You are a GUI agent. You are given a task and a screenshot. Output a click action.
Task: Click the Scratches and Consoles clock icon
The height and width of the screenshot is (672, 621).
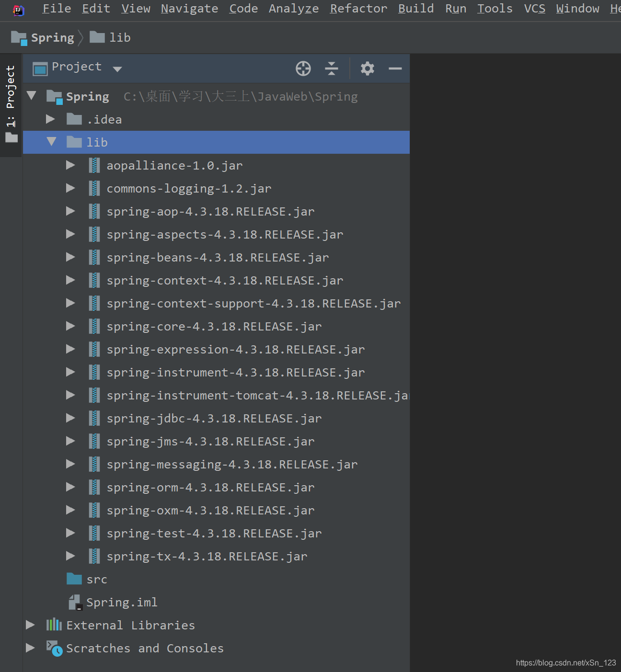coord(54,648)
